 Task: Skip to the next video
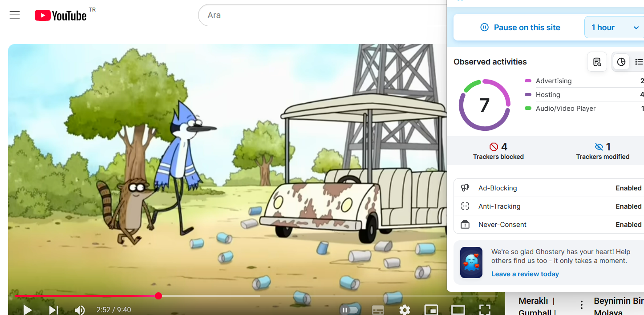(54, 310)
